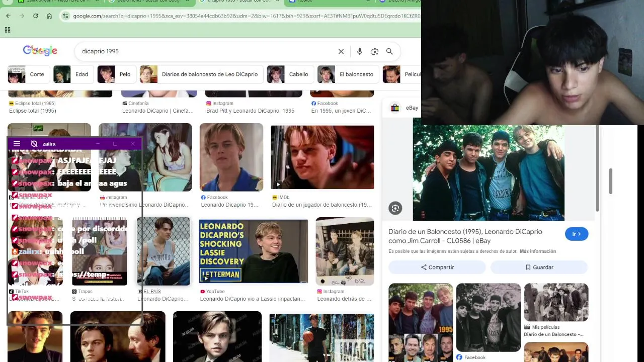Click En 1995, un joven DiC... caption

point(341,111)
